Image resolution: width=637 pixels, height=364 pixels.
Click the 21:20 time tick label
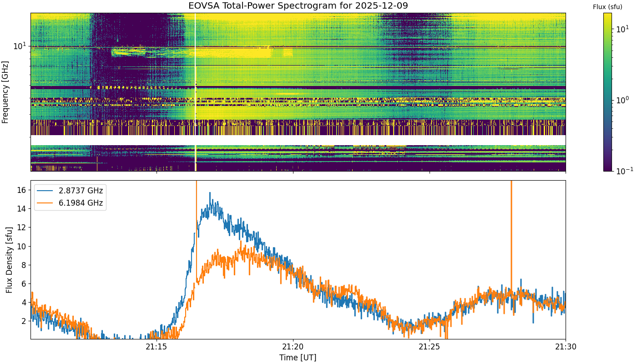tap(293, 348)
